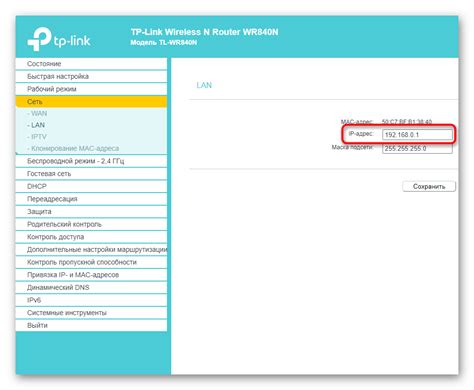Click the tp-link logo
The width and height of the screenshot is (474, 390).
coord(59,39)
